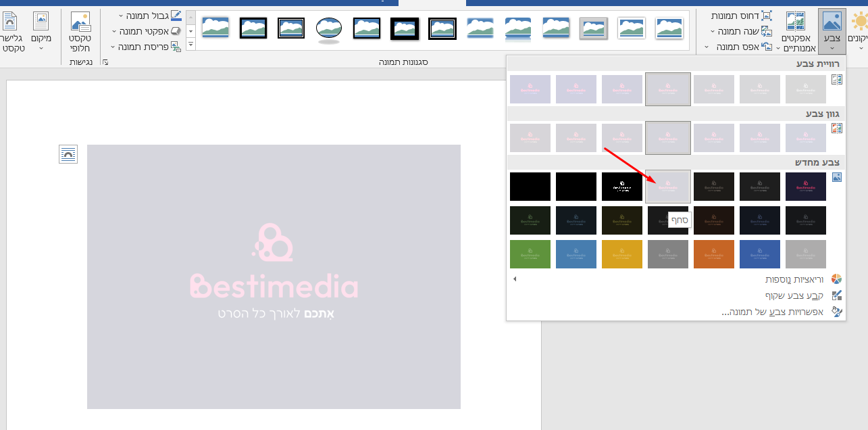
Task: Choose the orange recolor swatch
Action: pyautogui.click(x=714, y=254)
